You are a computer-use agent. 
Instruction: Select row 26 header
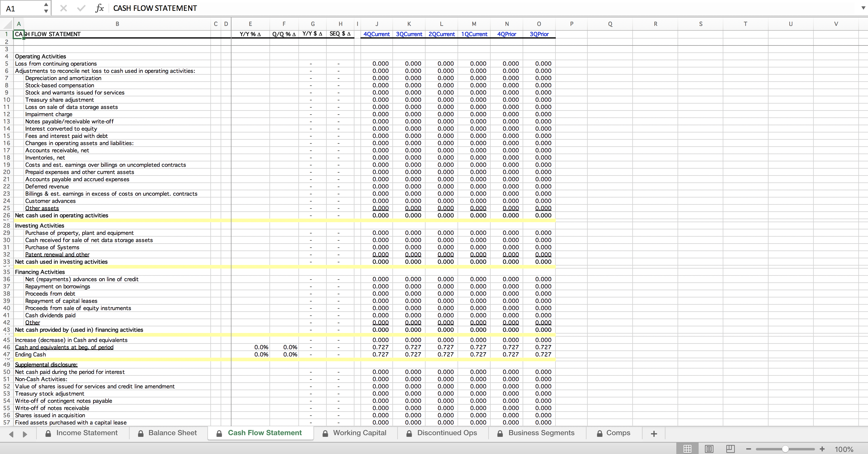coord(7,215)
